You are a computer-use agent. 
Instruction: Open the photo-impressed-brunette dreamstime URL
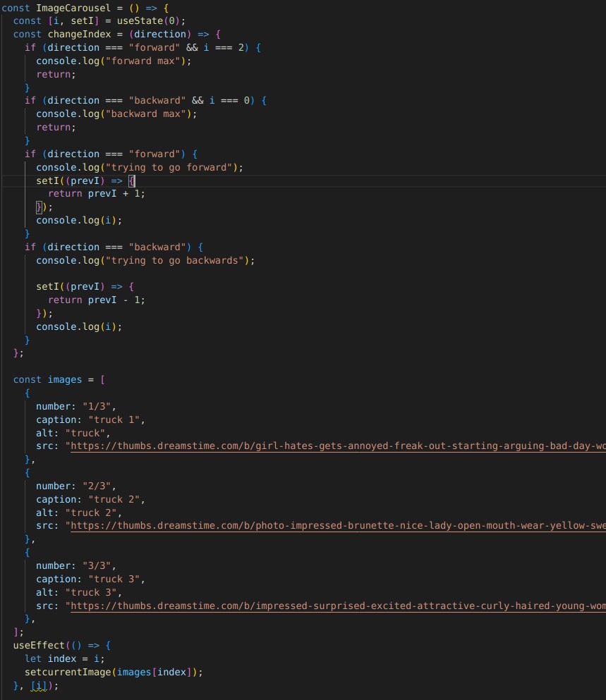(x=339, y=525)
